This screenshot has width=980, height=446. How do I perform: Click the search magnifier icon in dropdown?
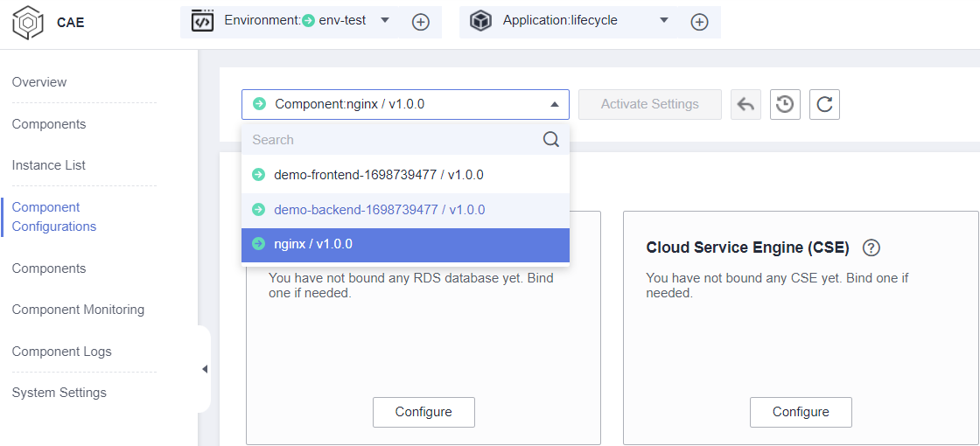[550, 140]
